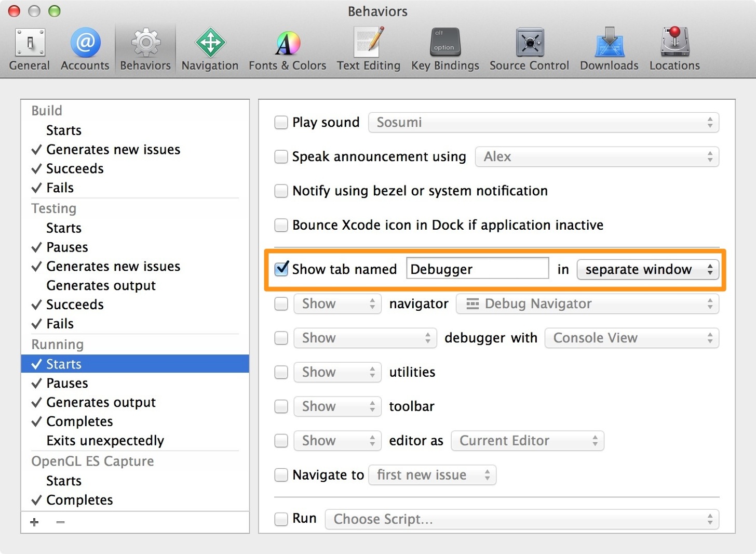
Task: Open the Console View dropdown
Action: (632, 338)
